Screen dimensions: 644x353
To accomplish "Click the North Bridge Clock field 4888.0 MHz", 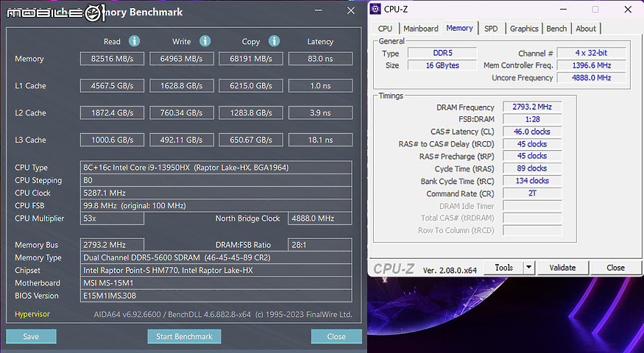I will [x=320, y=218].
